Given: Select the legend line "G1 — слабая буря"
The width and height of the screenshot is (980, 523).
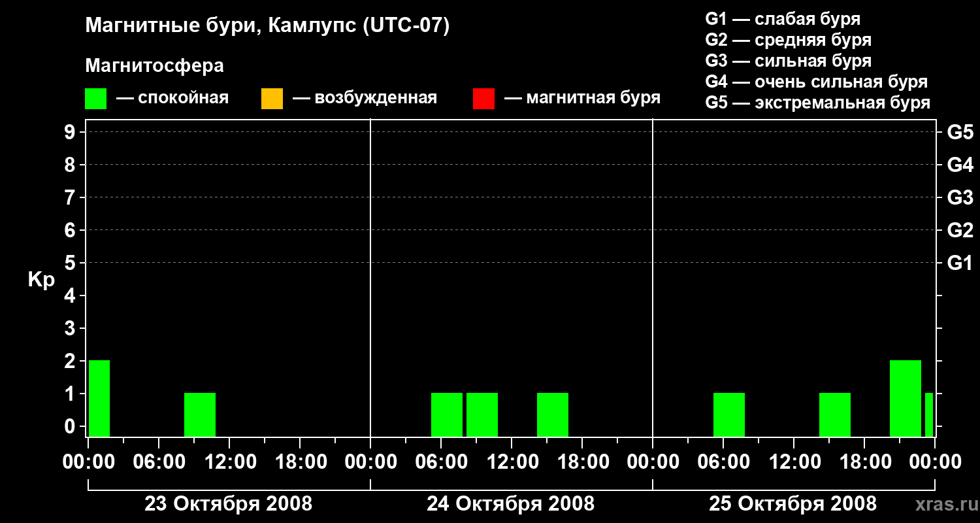Looking at the screenshot, I should click(x=783, y=19).
